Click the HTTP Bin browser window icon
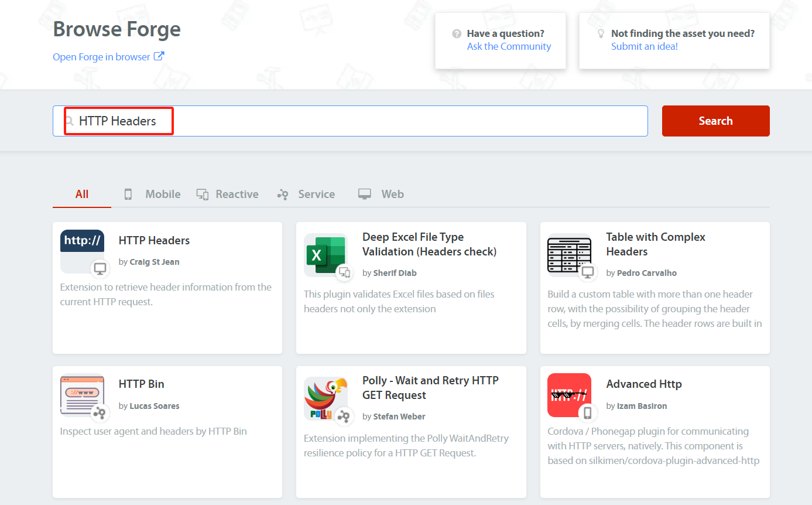 [82, 395]
